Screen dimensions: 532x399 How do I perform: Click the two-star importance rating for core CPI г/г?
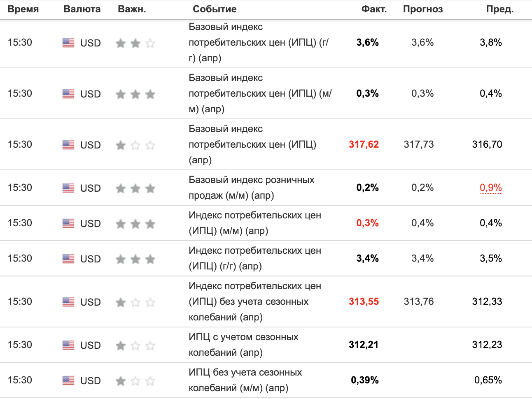(135, 43)
